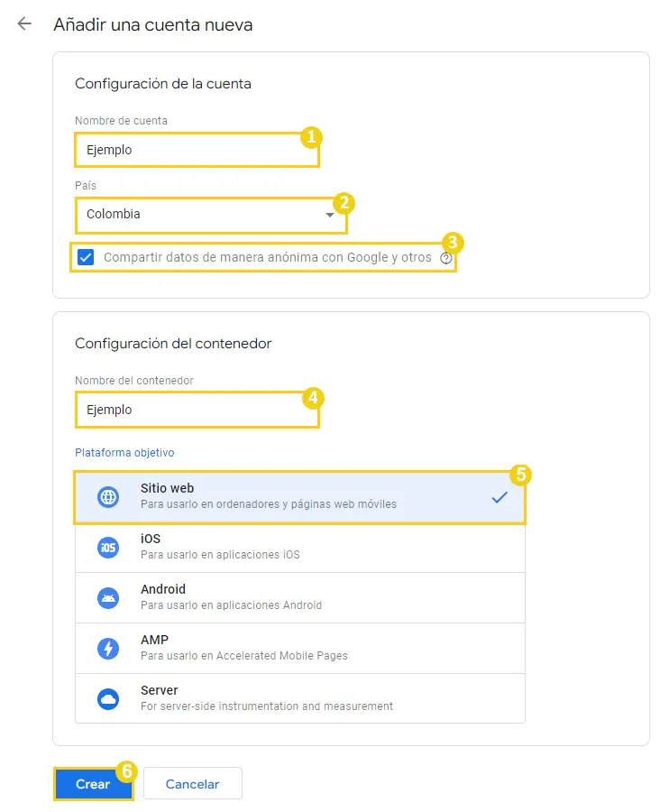Click the iOS platform icon
The image size is (660, 812).
pyautogui.click(x=108, y=548)
